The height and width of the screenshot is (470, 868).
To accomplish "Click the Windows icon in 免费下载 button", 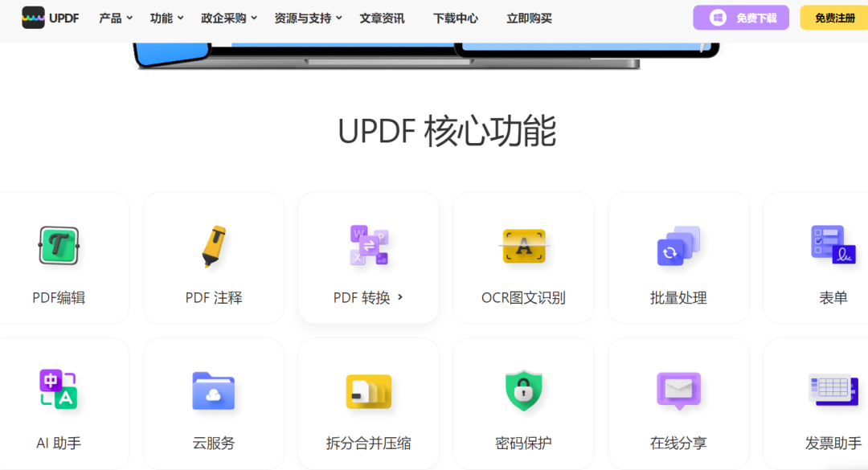I will tap(718, 18).
